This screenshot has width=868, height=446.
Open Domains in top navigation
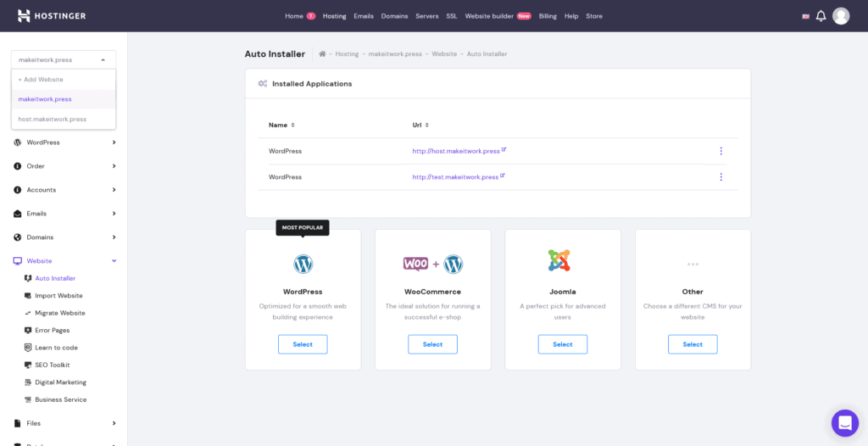coord(395,16)
